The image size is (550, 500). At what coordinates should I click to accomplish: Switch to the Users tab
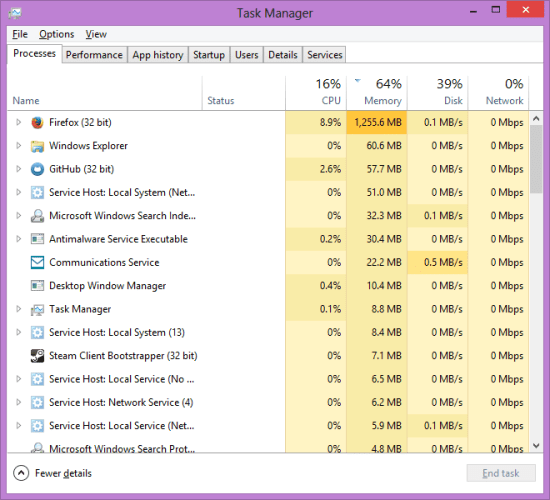(x=247, y=55)
